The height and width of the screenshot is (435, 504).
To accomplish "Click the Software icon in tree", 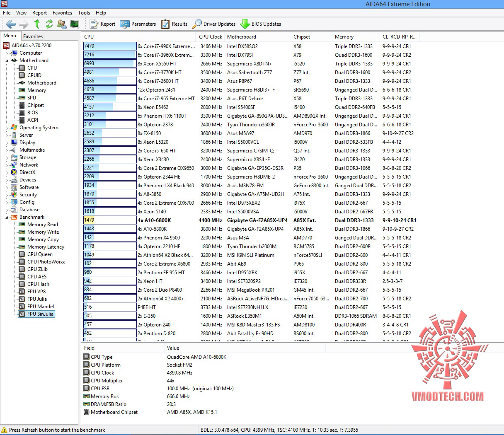I will point(14,187).
